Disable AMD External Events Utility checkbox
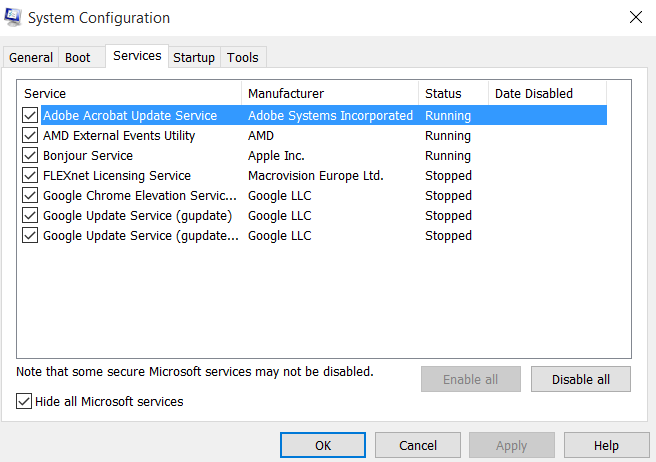Screen dimensions: 656x462 tap(30, 136)
